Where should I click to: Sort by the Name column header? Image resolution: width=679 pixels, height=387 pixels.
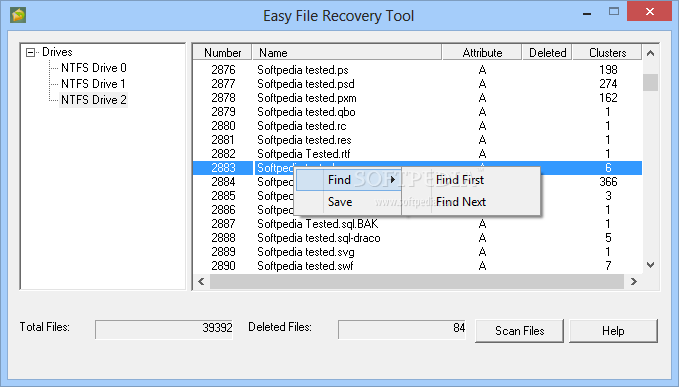[347, 52]
